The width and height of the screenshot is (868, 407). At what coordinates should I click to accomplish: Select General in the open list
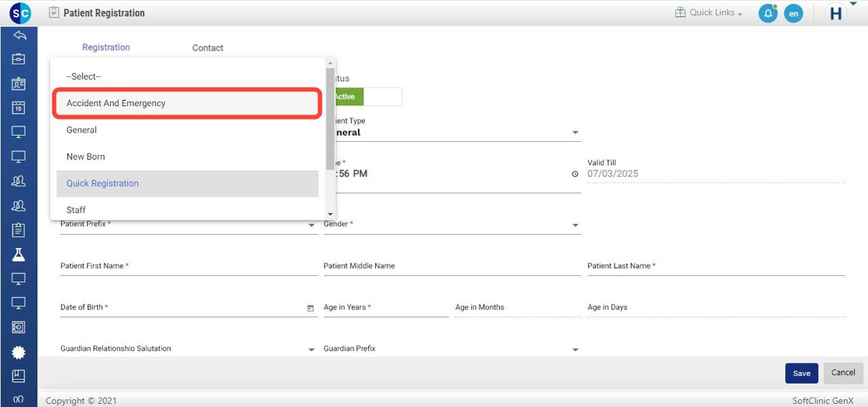[187, 130]
